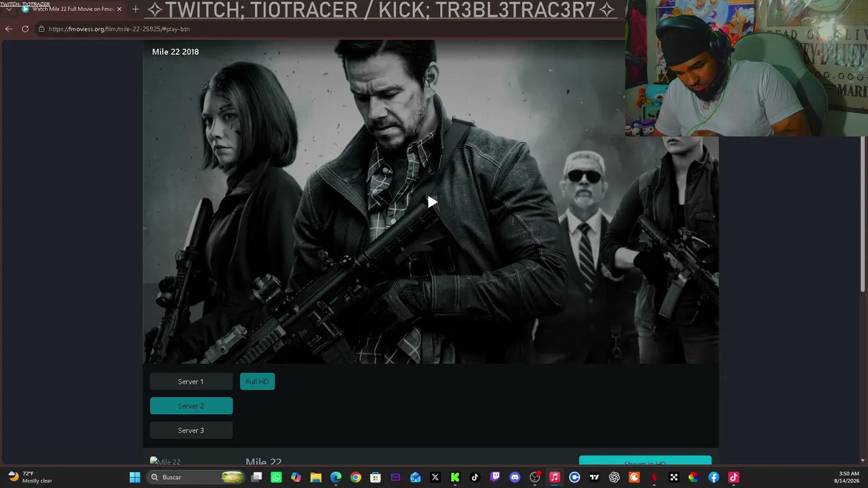Open the Music app in taskbar
This screenshot has width=868, height=488.
coord(555,477)
